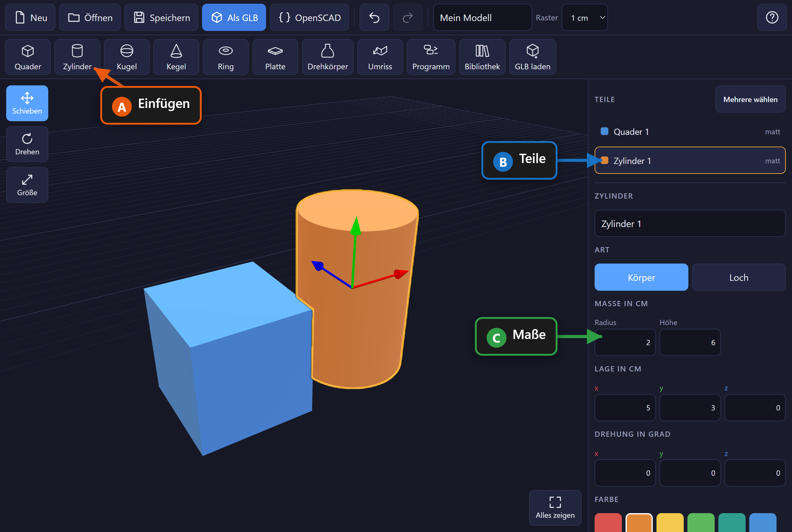Viewport: 792px width, 532px height.
Task: Open the Raster 1 cm dropdown
Action: click(584, 17)
